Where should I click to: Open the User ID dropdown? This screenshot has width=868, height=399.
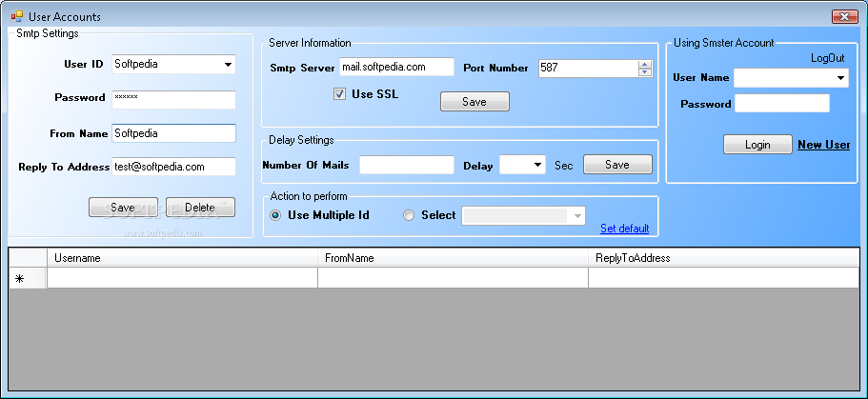click(228, 64)
